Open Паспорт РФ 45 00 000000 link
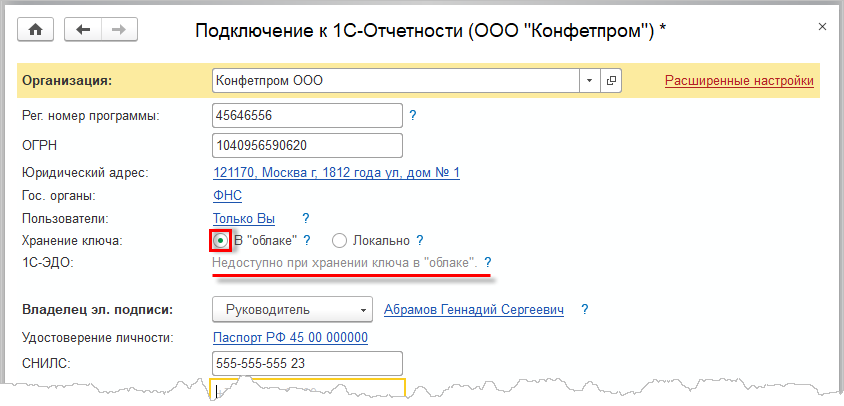 [x=291, y=338]
